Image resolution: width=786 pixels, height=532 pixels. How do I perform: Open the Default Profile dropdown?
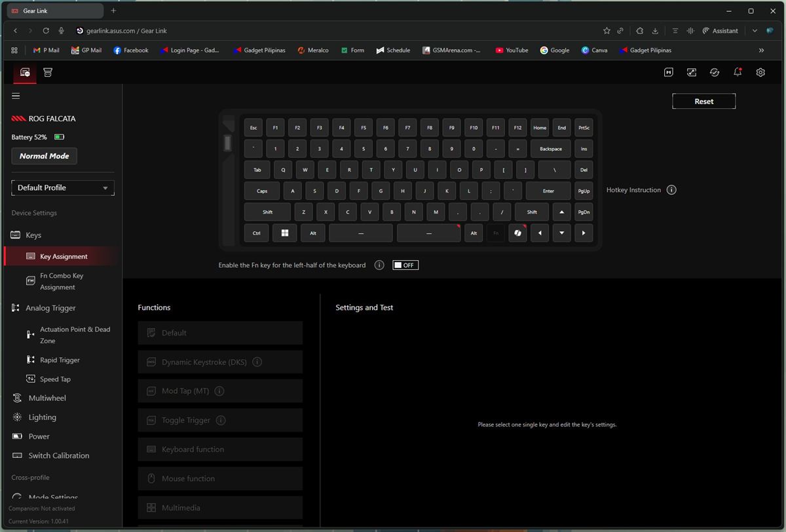(x=63, y=188)
